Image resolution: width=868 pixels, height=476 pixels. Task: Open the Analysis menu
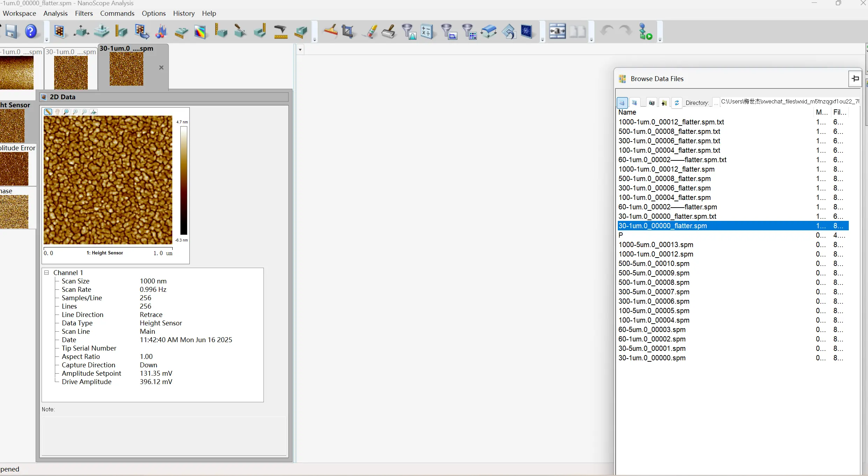point(55,13)
